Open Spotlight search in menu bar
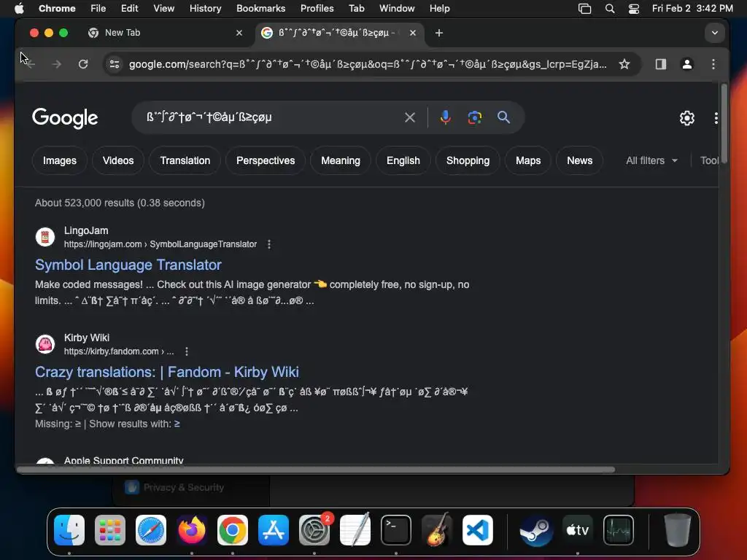The image size is (747, 560). click(x=609, y=8)
